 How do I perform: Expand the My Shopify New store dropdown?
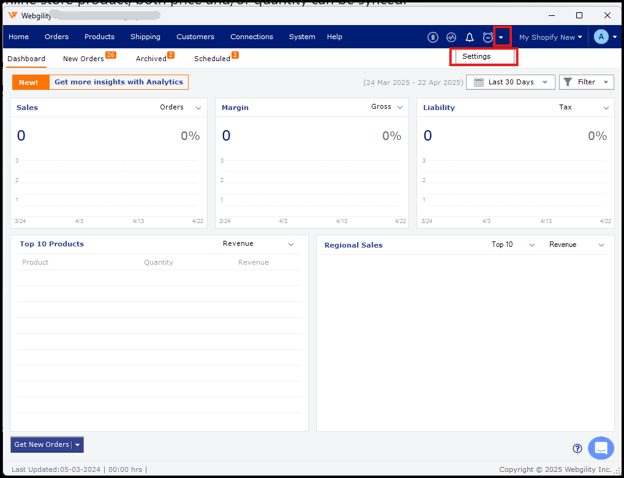tap(550, 37)
